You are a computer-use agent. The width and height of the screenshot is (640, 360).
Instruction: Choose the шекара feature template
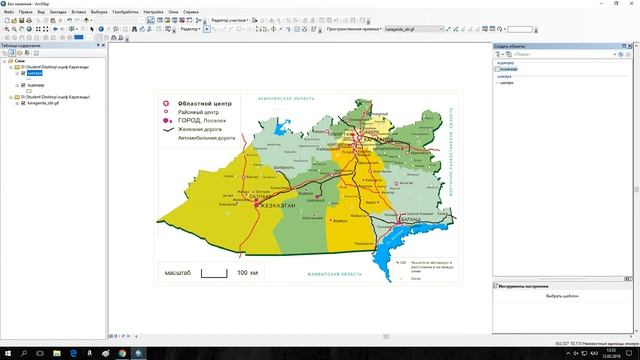pos(507,83)
